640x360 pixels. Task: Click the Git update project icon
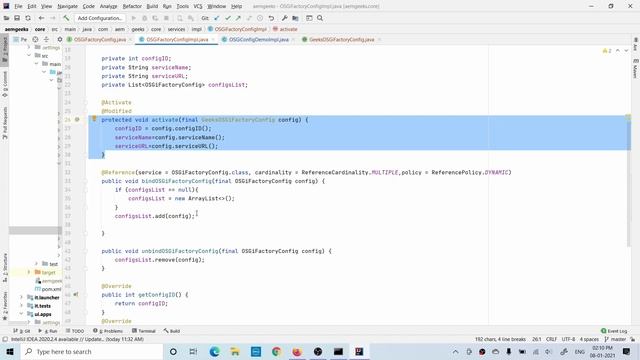click(x=217, y=18)
